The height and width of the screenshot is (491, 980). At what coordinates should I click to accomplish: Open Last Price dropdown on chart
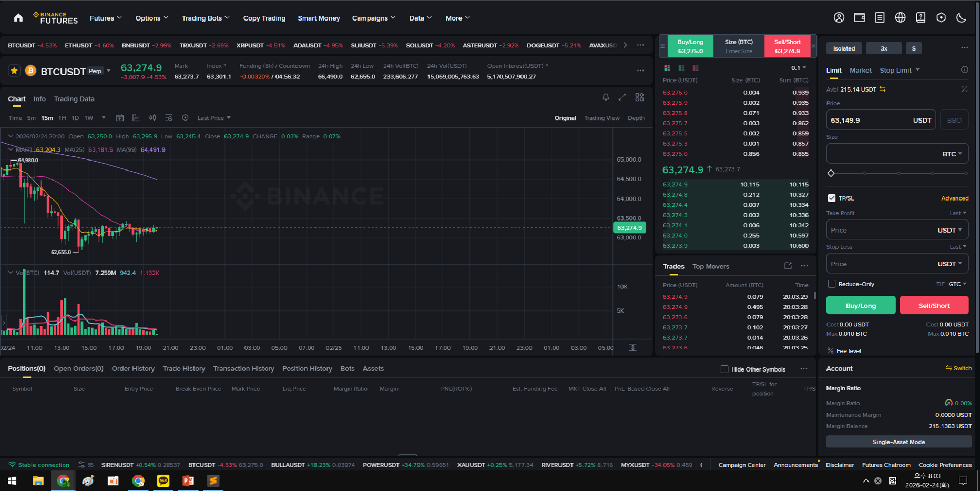pos(214,118)
